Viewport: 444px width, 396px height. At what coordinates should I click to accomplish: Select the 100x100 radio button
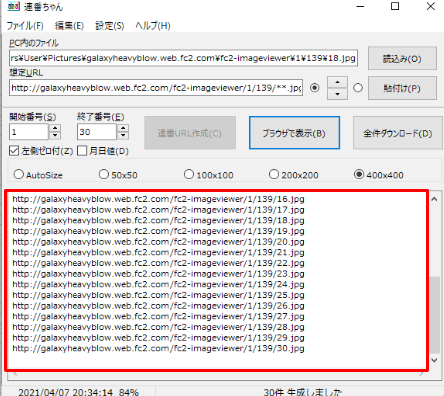click(189, 174)
